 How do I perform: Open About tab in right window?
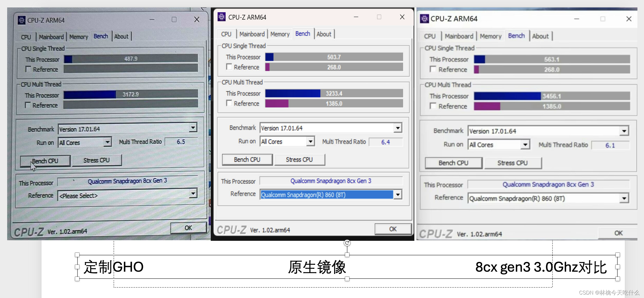pos(540,36)
